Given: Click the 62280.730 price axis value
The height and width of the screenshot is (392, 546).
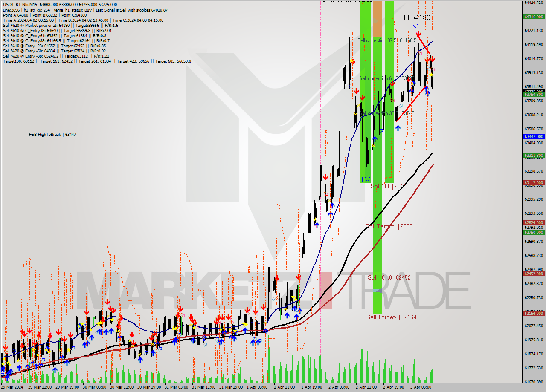Looking at the screenshot, I should coord(534,297).
